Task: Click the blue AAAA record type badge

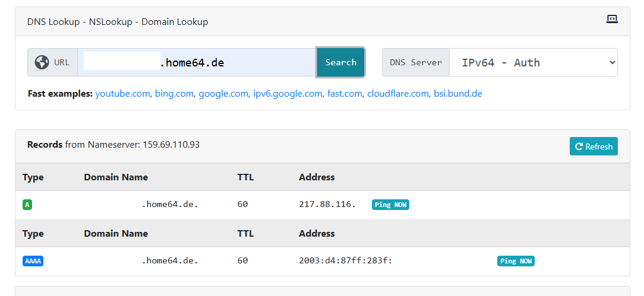Action: (x=33, y=261)
